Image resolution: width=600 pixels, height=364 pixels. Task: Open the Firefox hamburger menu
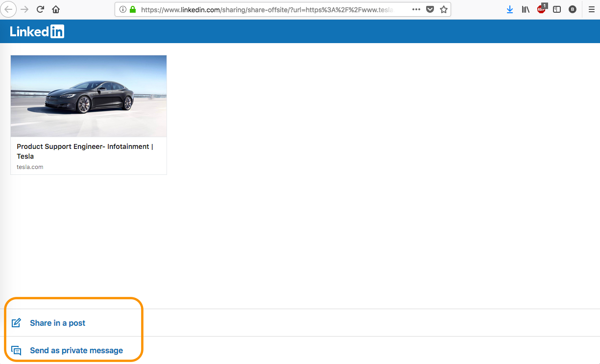[x=591, y=9]
